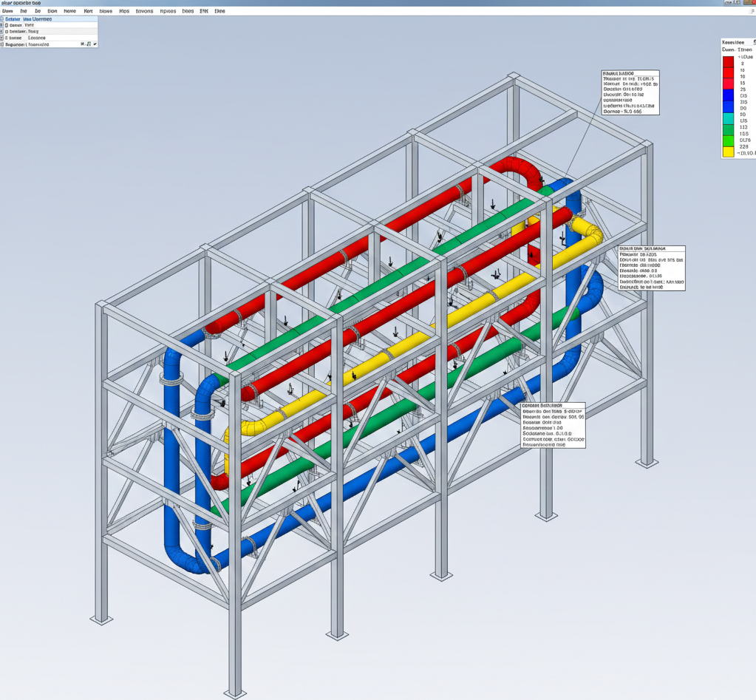Click the icon at far right of menu bar
The width and height of the screenshot is (756, 700).
click(752, 12)
